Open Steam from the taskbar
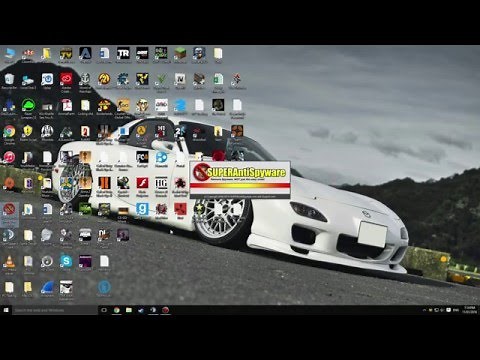480x360 pixels. (x=141, y=310)
